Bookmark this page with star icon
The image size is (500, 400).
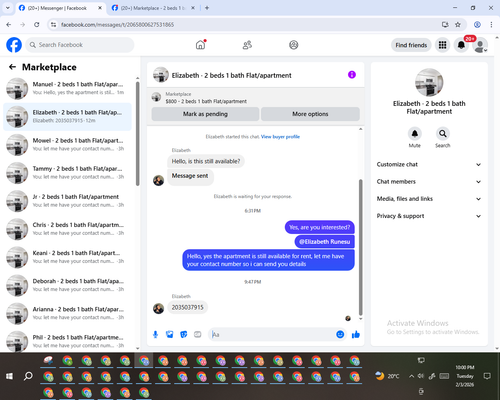[x=458, y=24]
